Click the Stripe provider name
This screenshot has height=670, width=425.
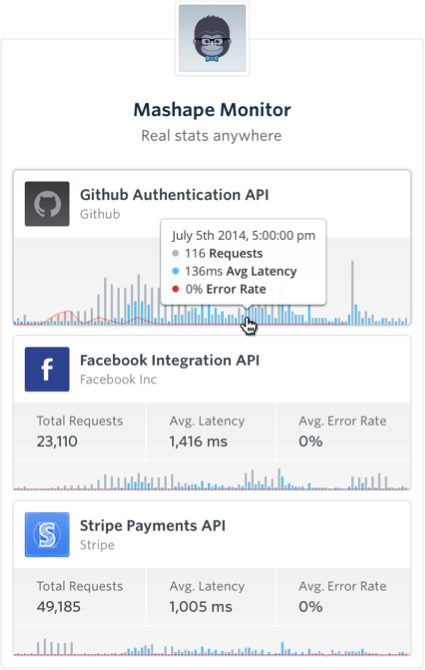coord(97,545)
